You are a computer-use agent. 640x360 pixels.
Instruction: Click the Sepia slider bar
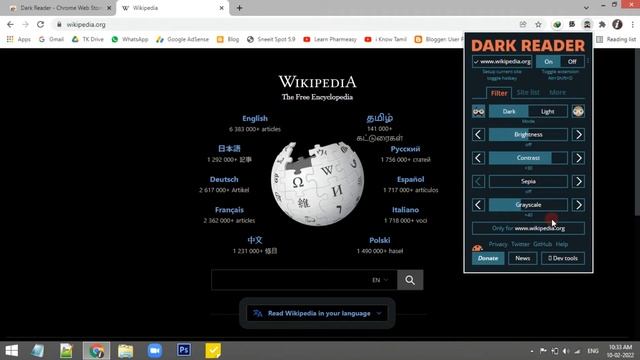coord(528,181)
